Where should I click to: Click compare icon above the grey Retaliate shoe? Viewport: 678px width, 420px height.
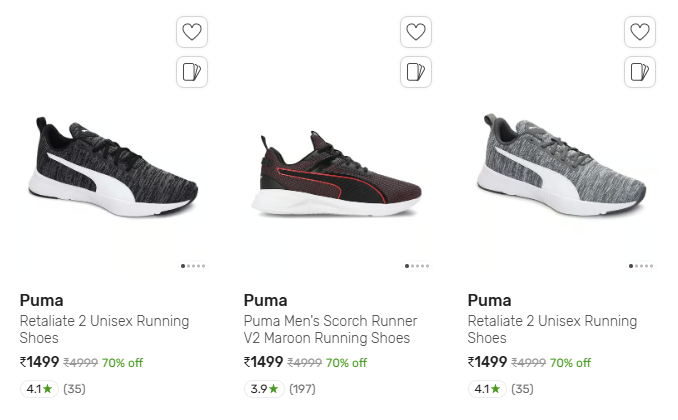(x=640, y=72)
